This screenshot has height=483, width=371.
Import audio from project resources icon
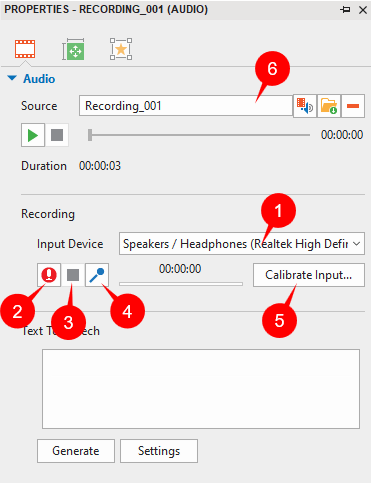[x=305, y=106]
